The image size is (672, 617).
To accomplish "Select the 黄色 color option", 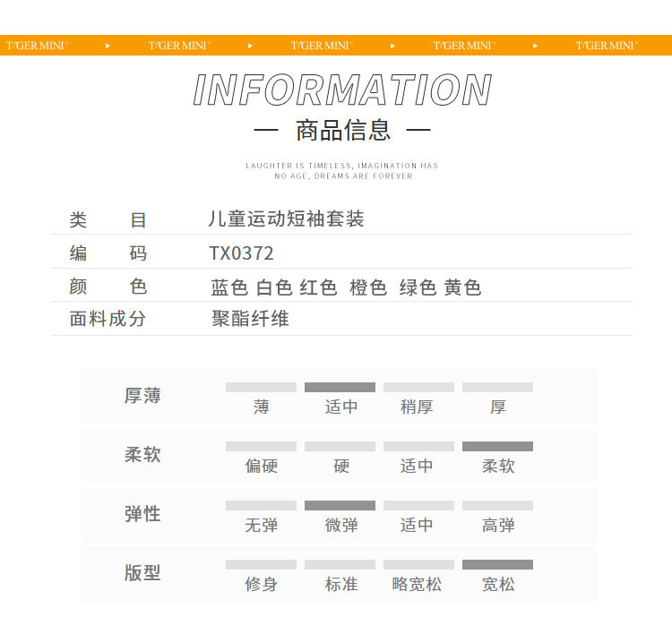I will [x=462, y=287].
